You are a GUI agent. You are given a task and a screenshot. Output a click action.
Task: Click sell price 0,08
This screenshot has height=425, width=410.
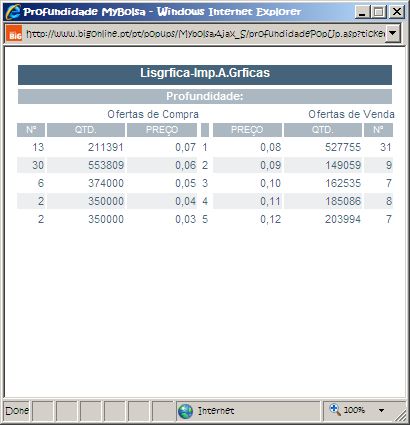271,147
